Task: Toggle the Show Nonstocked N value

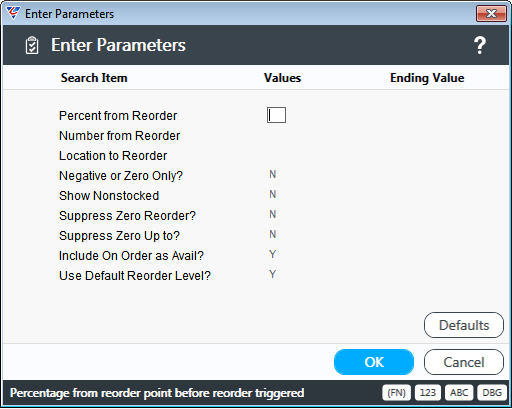Action: click(x=273, y=194)
